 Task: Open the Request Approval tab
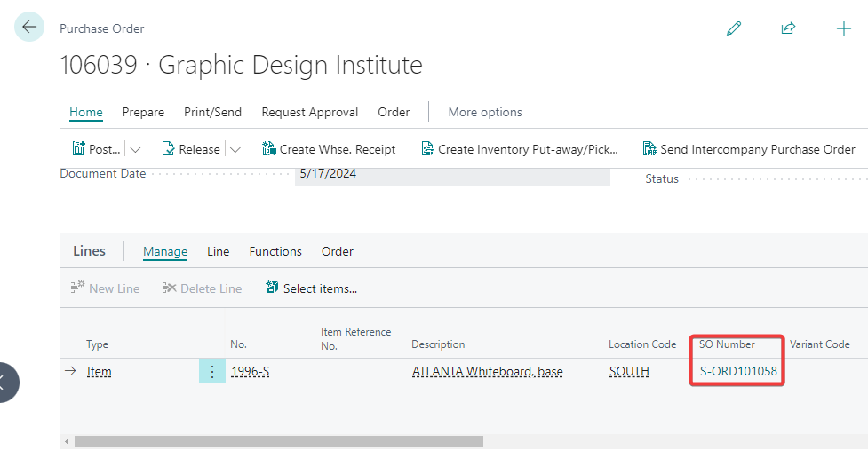pyautogui.click(x=309, y=112)
